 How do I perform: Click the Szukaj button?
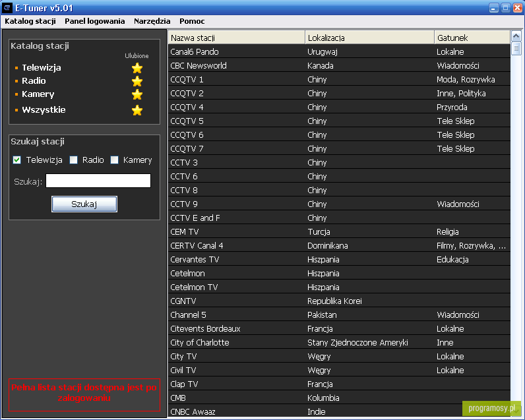(x=84, y=204)
